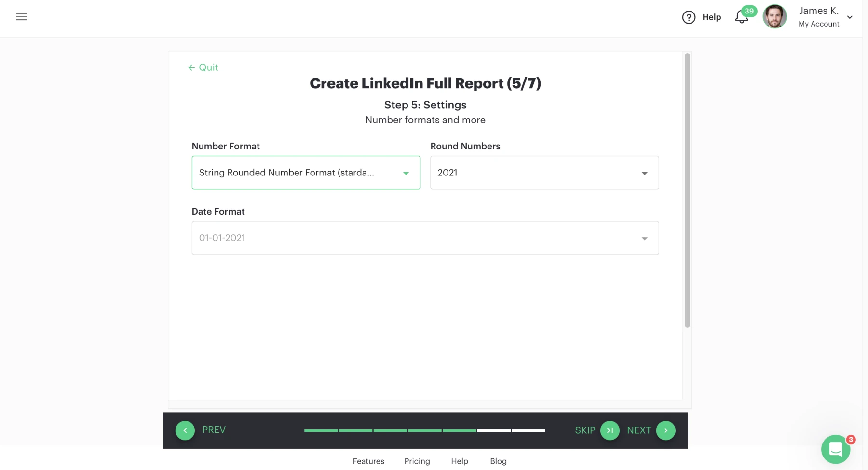Click James K. profile avatar
Viewport: 868px width, 470px height.
tap(774, 16)
